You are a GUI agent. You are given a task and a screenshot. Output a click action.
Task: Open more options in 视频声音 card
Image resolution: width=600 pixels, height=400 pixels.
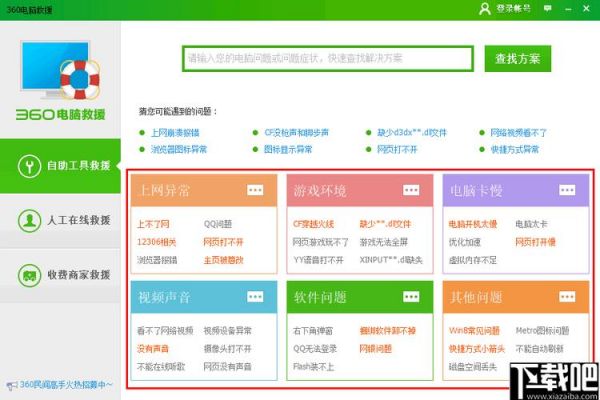click(x=255, y=297)
